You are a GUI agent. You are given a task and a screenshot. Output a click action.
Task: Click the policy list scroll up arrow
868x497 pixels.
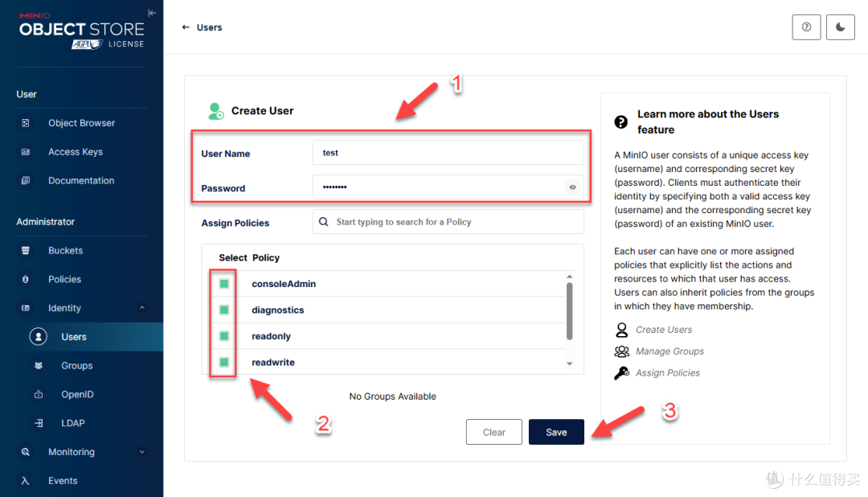(x=570, y=277)
